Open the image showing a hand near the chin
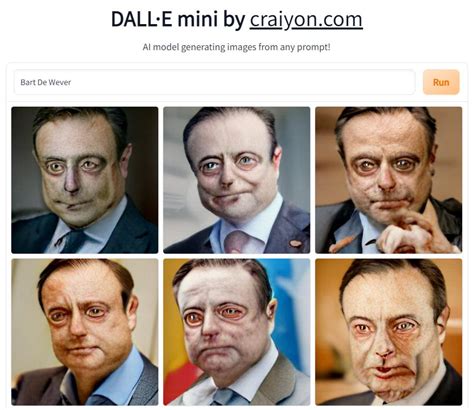474x410 pixels. click(x=389, y=180)
